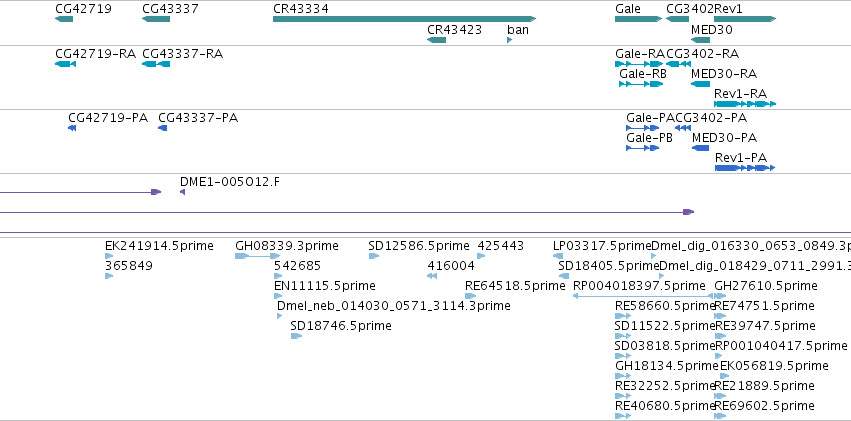Click the SD12586.5prime EST glyph
The width and height of the screenshot is (851, 421).
(373, 256)
